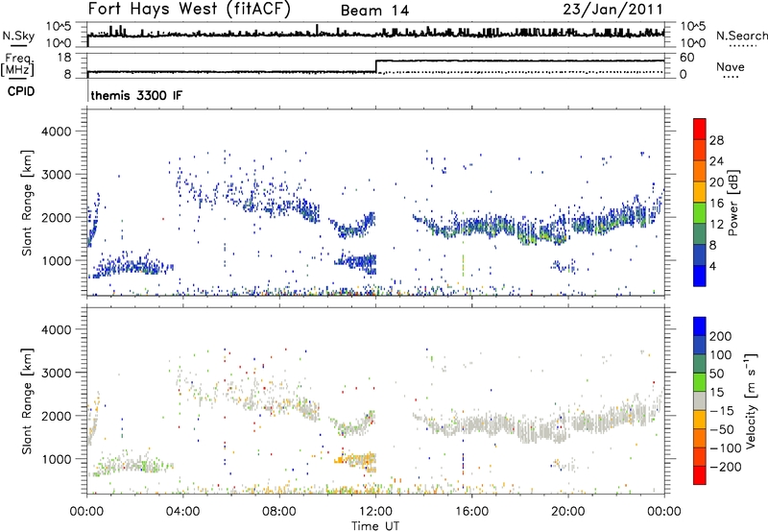This screenshot has height=532, width=768.
Task: Click '4000' on the power plot axis
Action: 57,132
